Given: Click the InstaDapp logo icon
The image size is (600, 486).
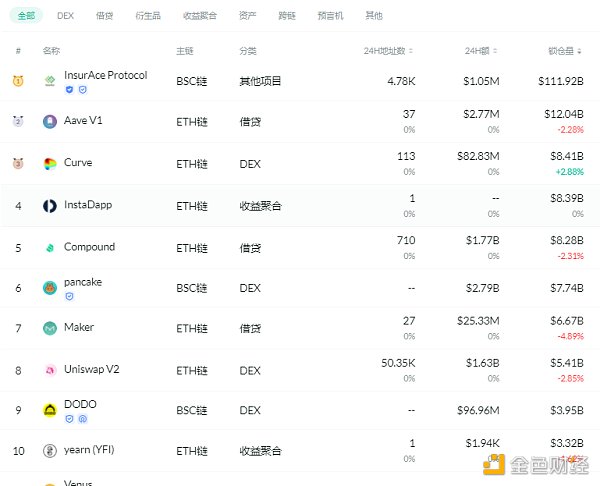Looking at the screenshot, I should [x=50, y=206].
